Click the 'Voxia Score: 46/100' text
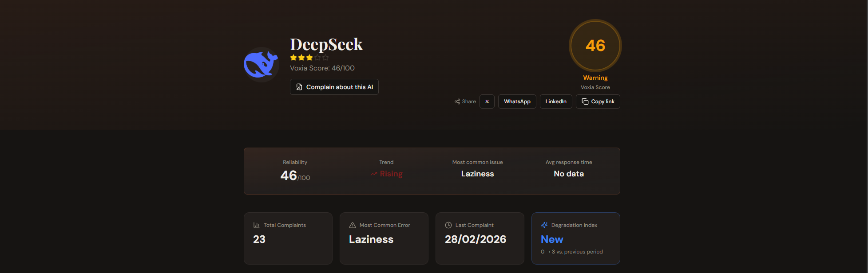 coord(322,68)
